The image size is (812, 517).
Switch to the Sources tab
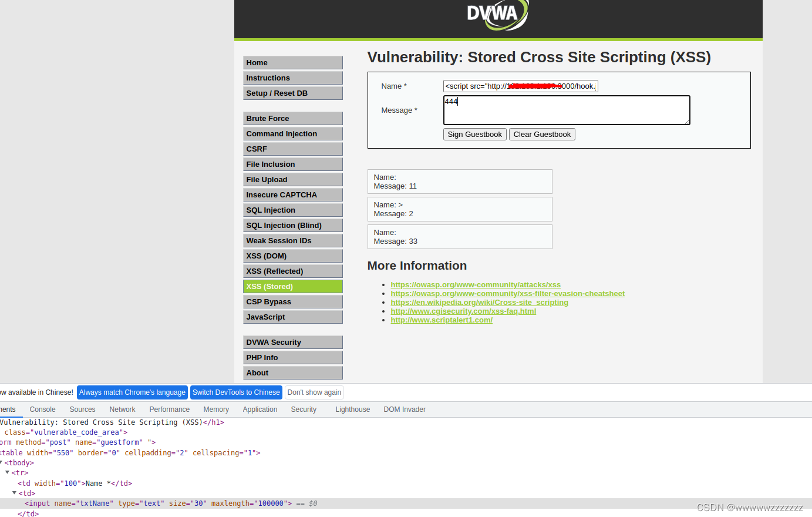[82, 409]
